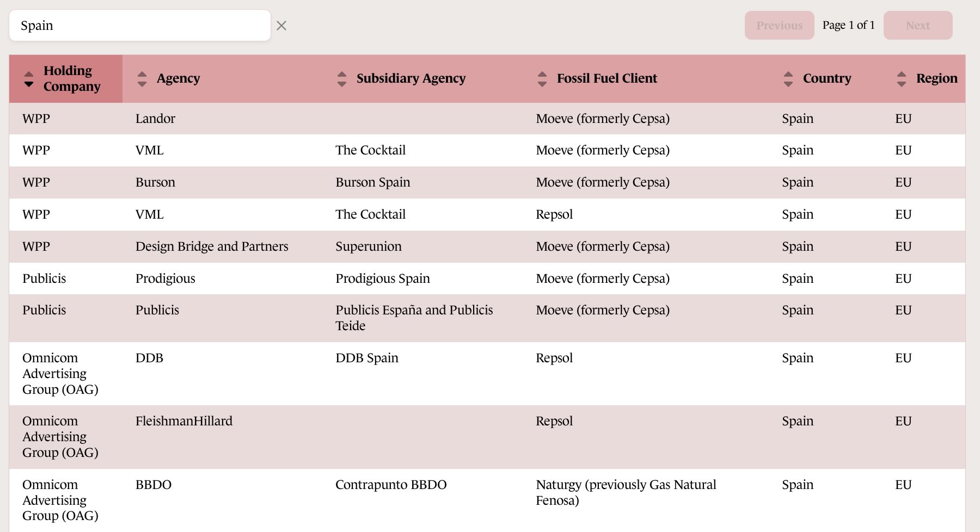Select the DDB agency cell
This screenshot has width=980, height=532.
pos(150,358)
